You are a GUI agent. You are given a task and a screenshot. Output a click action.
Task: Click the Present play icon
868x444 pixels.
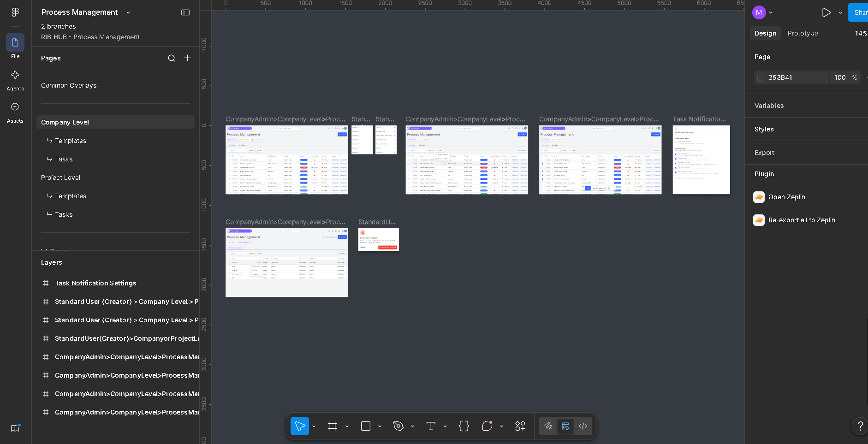click(826, 12)
